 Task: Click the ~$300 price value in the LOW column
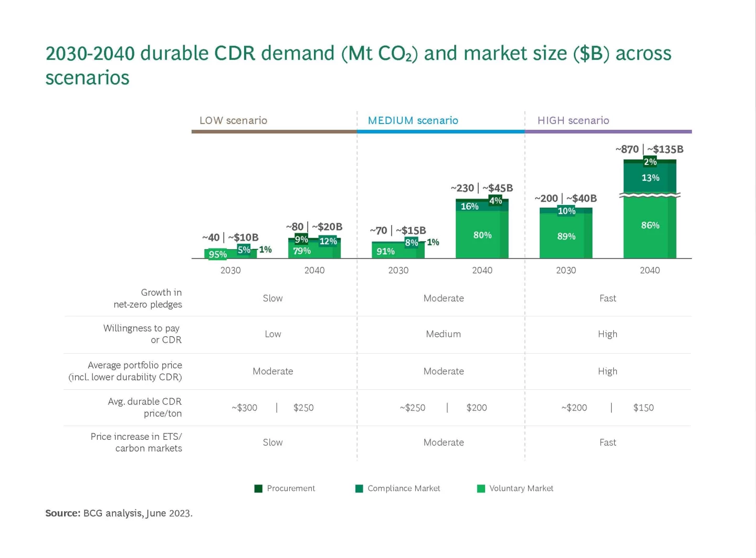(244, 408)
